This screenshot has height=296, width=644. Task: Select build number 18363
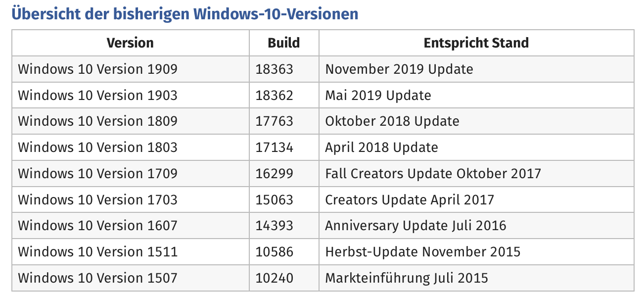[275, 69]
